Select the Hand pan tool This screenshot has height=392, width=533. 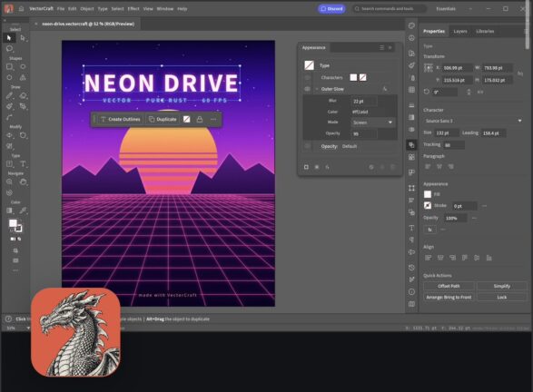[23, 181]
